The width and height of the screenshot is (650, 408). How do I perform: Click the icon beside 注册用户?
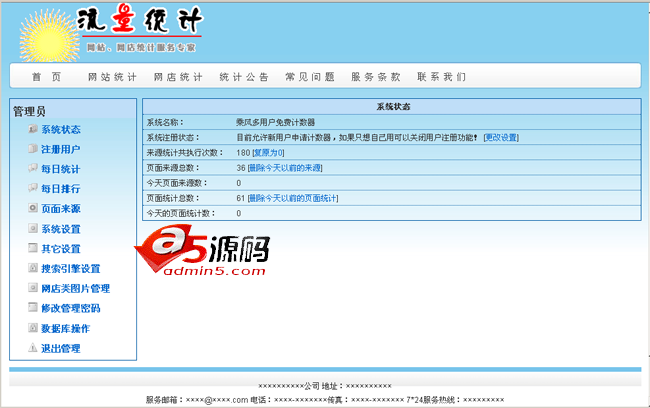(x=33, y=148)
